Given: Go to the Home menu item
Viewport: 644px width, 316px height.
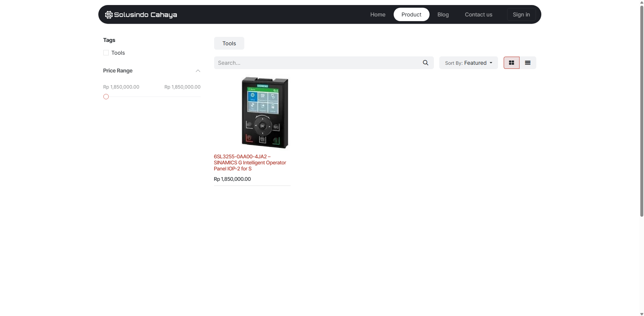Looking at the screenshot, I should click(x=378, y=14).
